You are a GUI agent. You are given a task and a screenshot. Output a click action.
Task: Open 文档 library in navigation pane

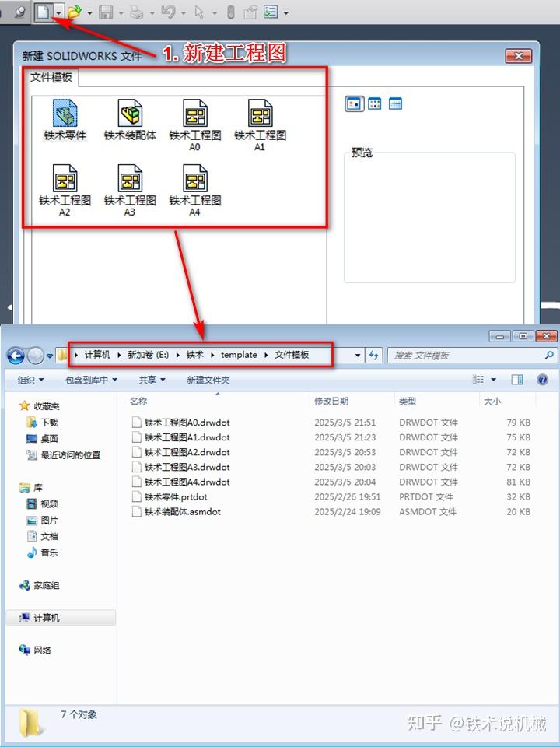(43, 536)
